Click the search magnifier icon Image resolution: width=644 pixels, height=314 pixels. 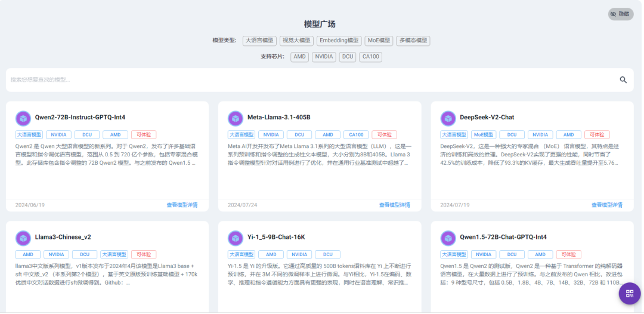tap(623, 80)
